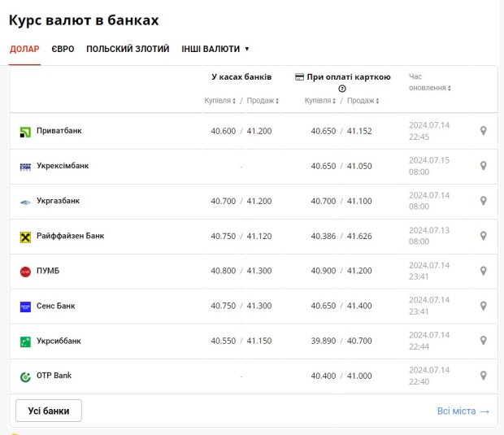
Task: Open the Всі міста link
Action: (463, 411)
